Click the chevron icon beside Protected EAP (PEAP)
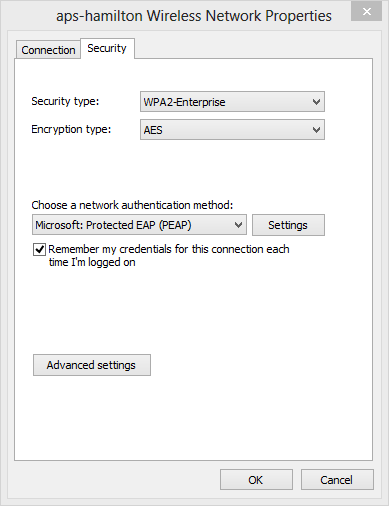The width and height of the screenshot is (389, 506). coord(238,225)
